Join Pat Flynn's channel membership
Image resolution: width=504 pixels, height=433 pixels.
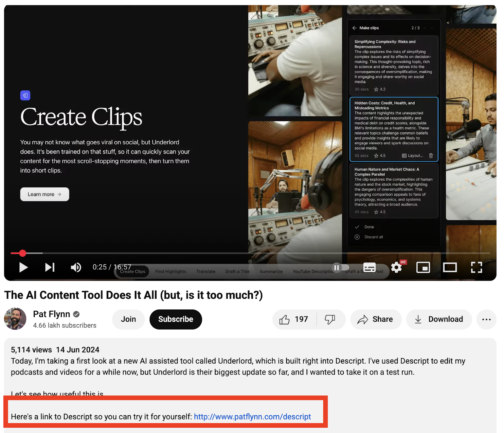pos(128,319)
